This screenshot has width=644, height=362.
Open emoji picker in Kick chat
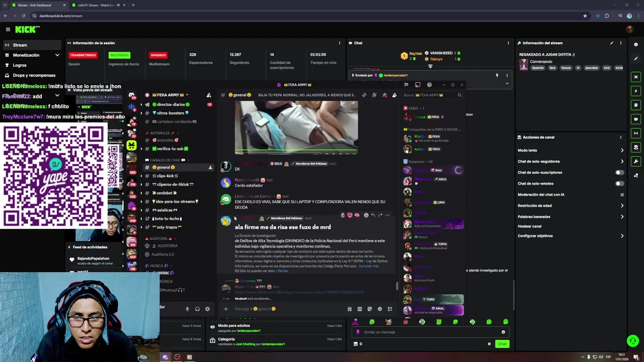coord(503,332)
